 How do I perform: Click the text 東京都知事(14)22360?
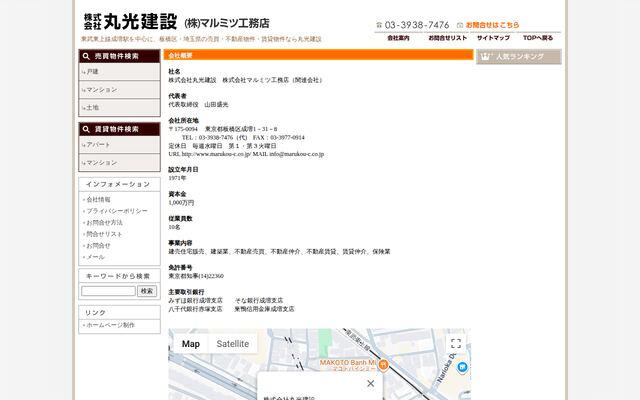pos(196,276)
